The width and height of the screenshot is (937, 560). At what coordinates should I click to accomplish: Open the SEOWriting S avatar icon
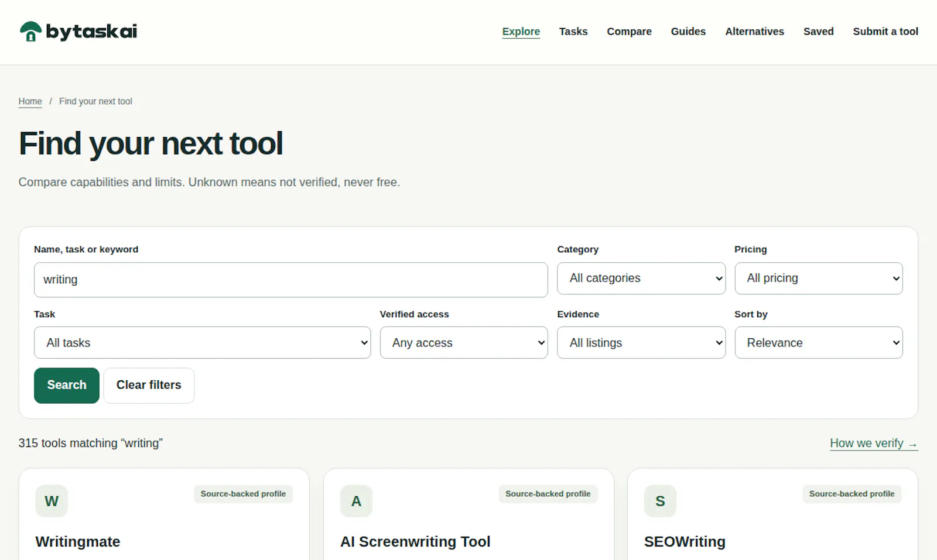coord(660,501)
